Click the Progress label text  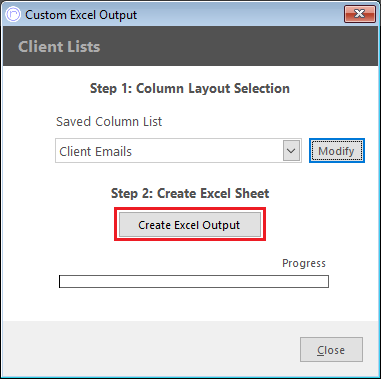304,263
